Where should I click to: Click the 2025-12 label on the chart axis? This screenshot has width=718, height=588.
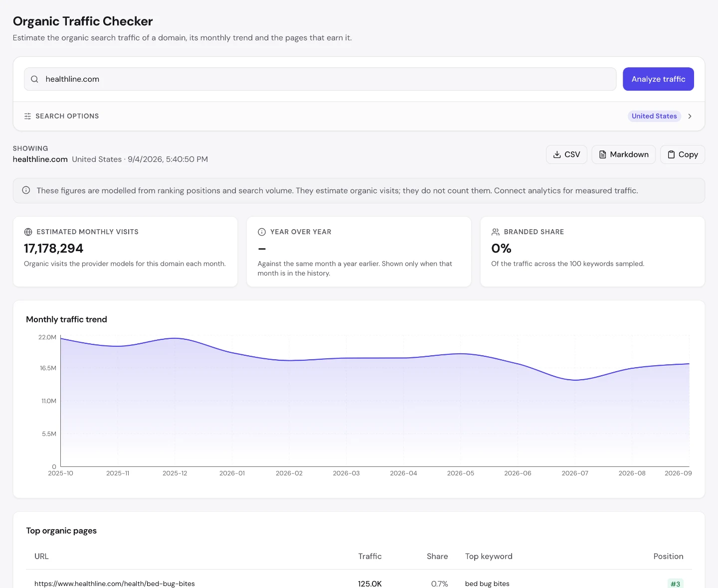(175, 473)
